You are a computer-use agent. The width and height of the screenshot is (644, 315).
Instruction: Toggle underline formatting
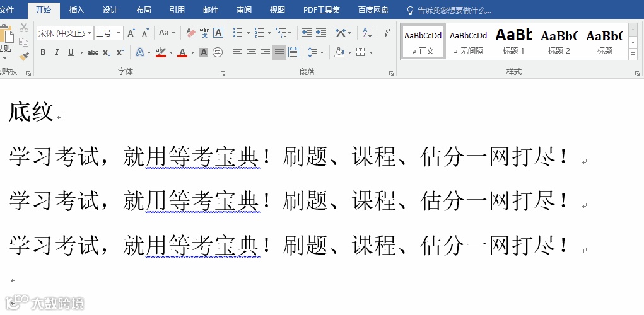71,52
